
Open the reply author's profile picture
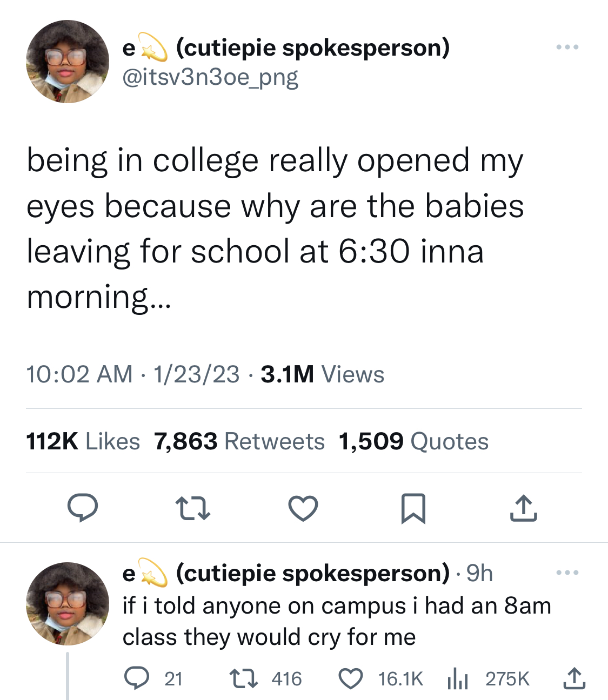[x=68, y=604]
